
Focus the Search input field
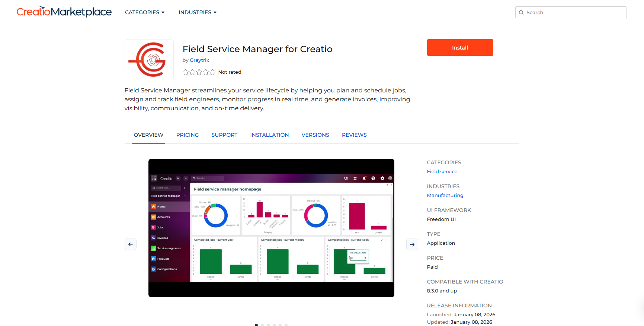575,12
